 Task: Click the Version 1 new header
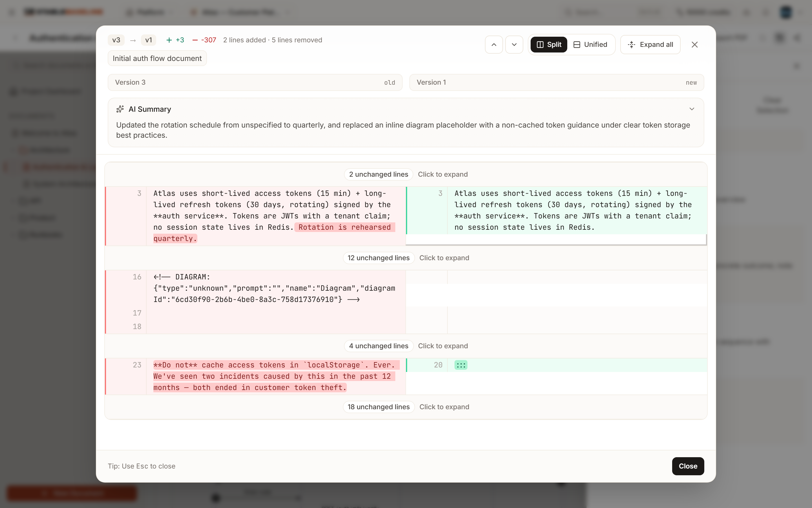pos(557,82)
